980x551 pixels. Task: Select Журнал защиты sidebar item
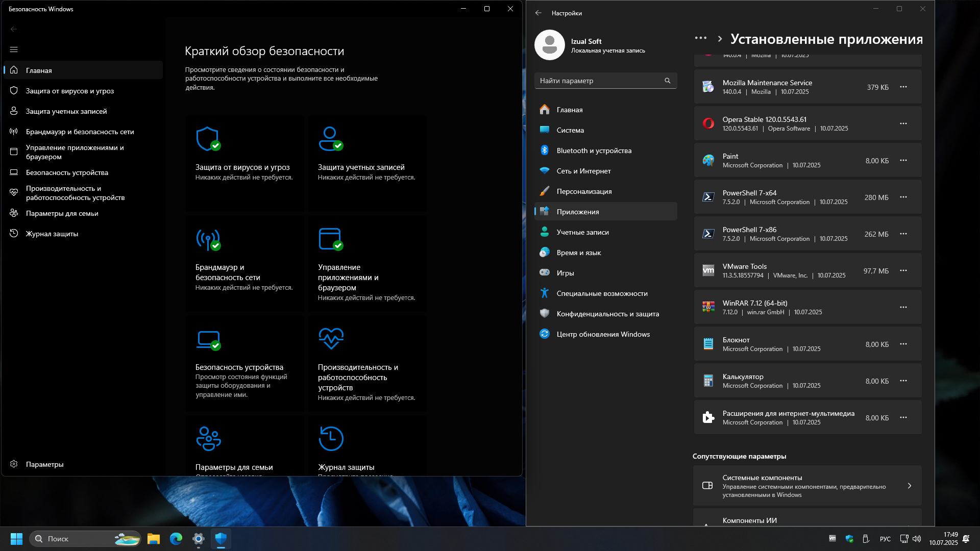[x=83, y=234]
